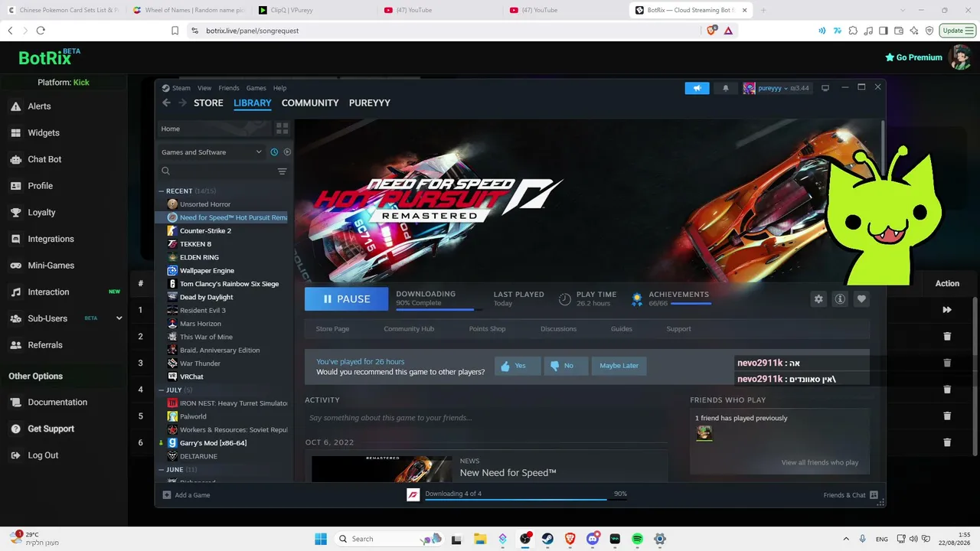The width and height of the screenshot is (980, 551).
Task: Open Games and Software filter dropdown
Action: click(x=211, y=152)
